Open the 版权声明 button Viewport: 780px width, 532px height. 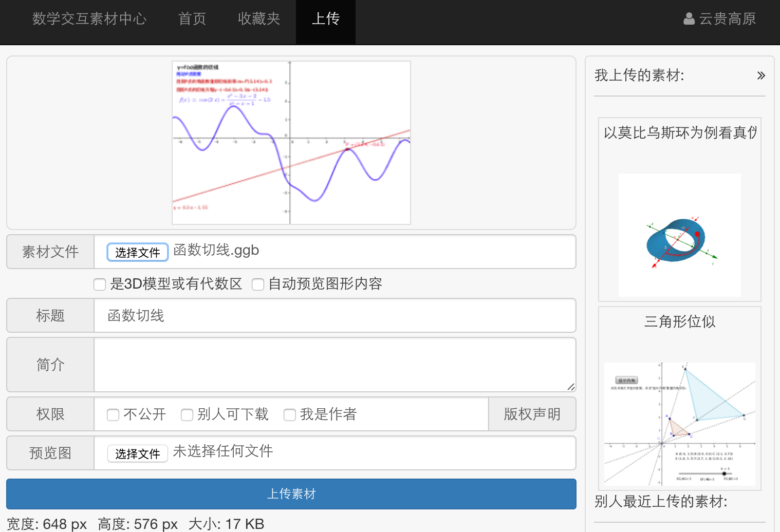pyautogui.click(x=532, y=414)
